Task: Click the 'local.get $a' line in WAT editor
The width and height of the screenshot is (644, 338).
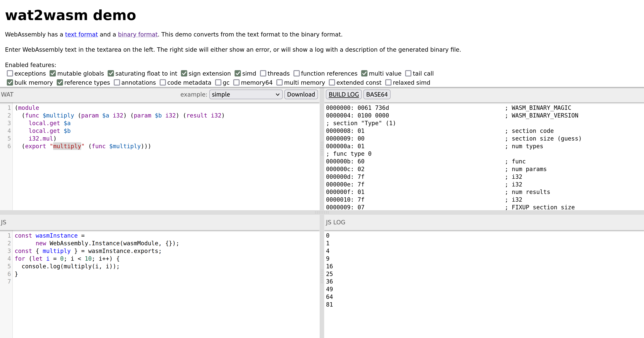Action: coord(50,123)
